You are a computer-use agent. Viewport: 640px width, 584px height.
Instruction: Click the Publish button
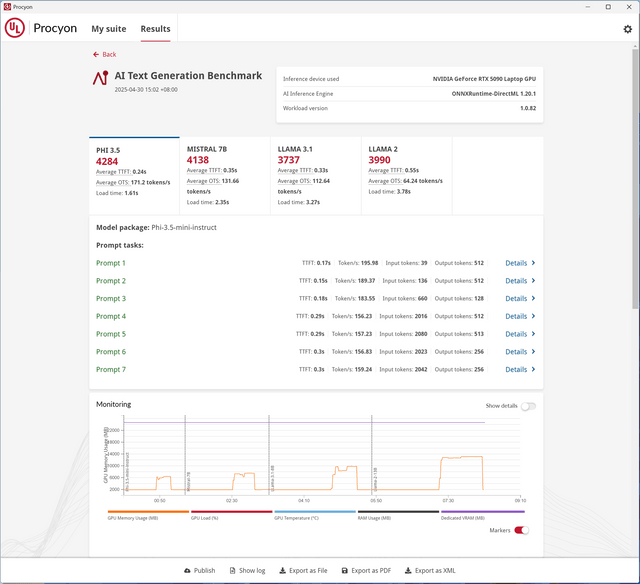(x=200, y=571)
